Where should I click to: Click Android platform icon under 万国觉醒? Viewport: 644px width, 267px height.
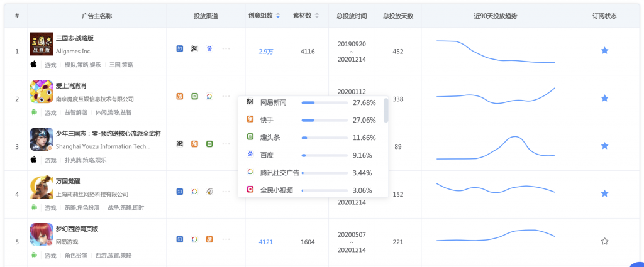pos(34,207)
